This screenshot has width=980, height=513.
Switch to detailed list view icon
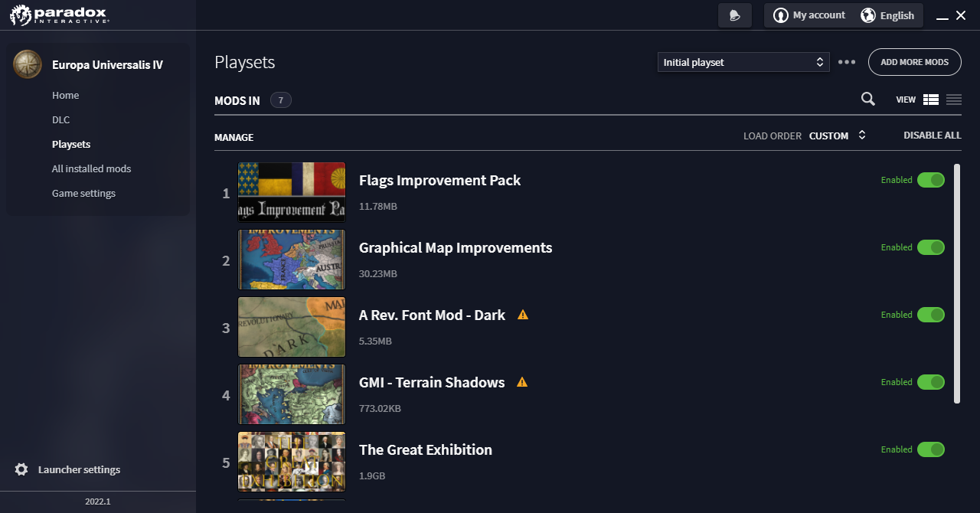coord(931,100)
